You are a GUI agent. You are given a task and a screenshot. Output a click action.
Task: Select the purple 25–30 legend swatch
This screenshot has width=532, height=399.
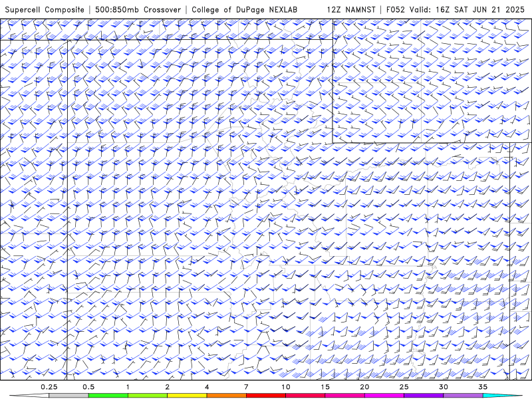[x=424, y=396]
